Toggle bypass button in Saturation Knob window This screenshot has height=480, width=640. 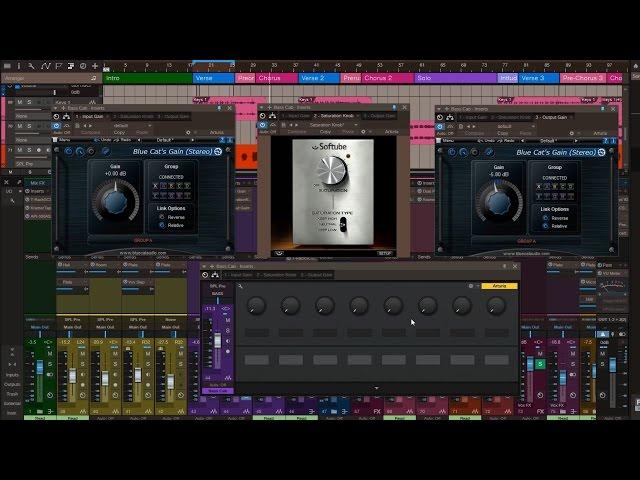262,125
